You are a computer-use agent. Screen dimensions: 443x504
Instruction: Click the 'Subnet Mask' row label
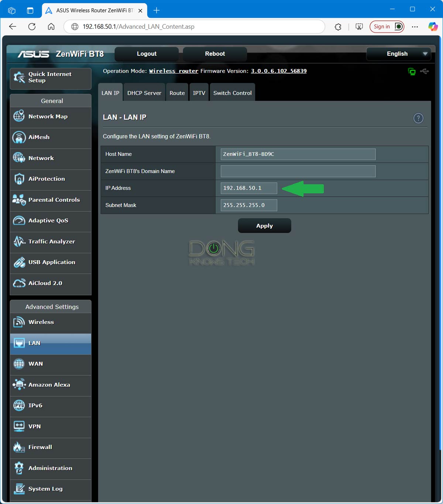[121, 205]
